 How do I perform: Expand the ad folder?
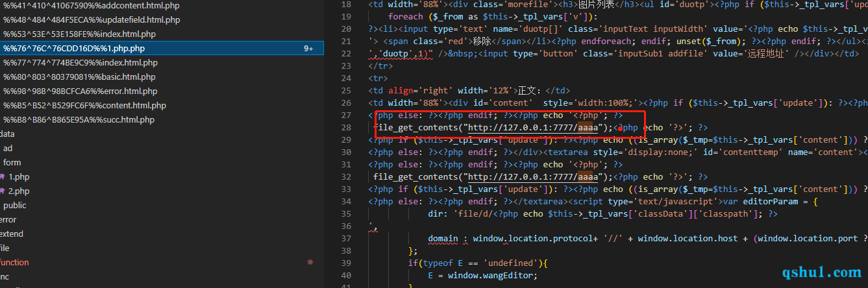coord(8,148)
